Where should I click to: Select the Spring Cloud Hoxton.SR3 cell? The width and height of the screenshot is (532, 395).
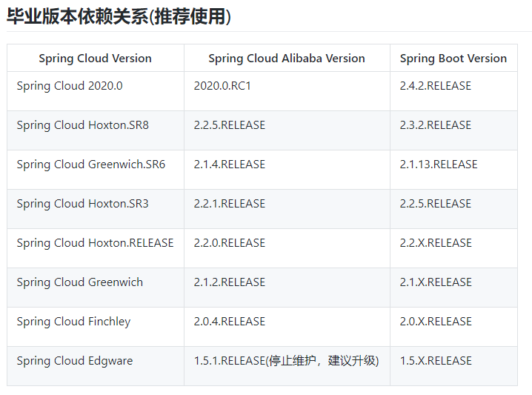[96, 209]
